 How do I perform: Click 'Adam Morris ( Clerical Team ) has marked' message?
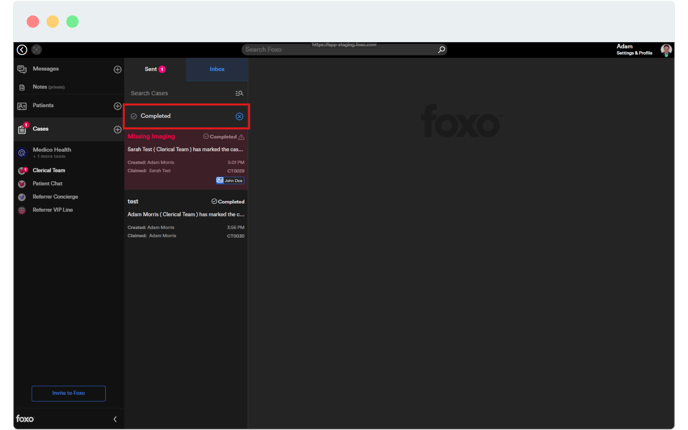point(186,214)
